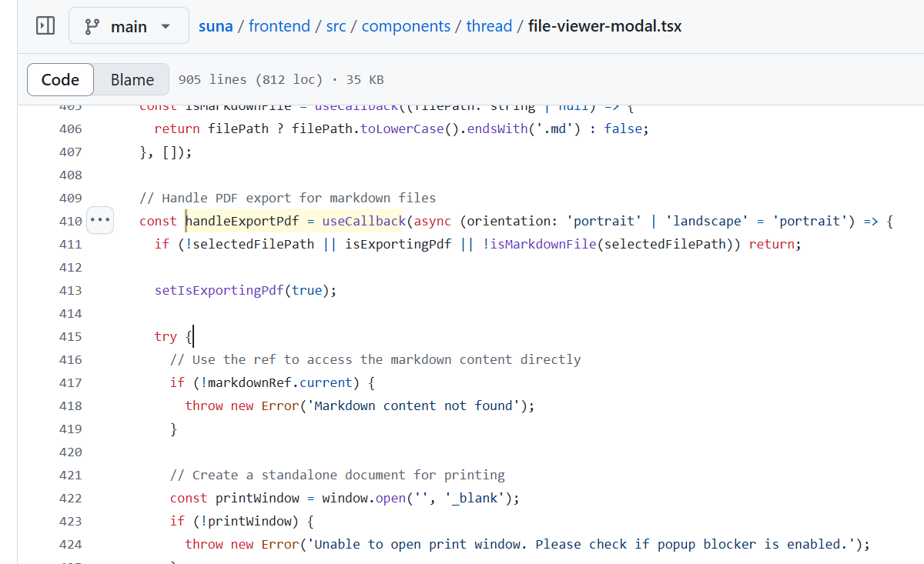
Task: Open the src breadcrumb link
Action: click(x=336, y=25)
